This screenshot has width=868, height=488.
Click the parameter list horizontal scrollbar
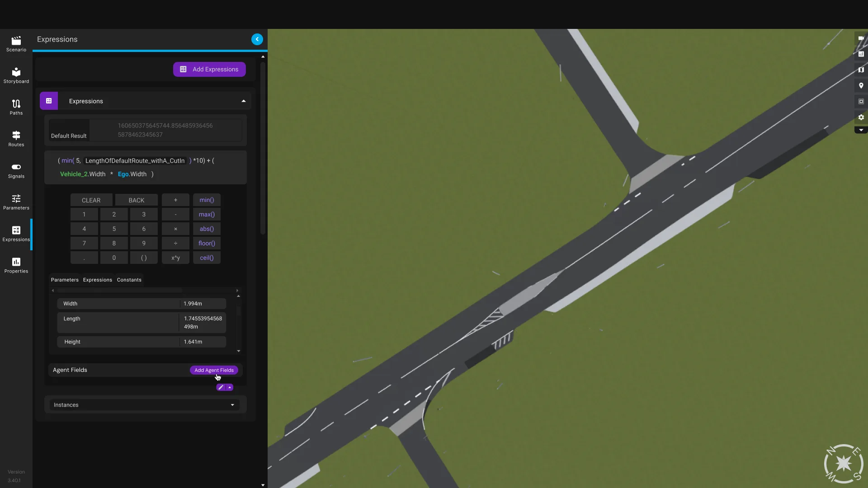click(120, 291)
